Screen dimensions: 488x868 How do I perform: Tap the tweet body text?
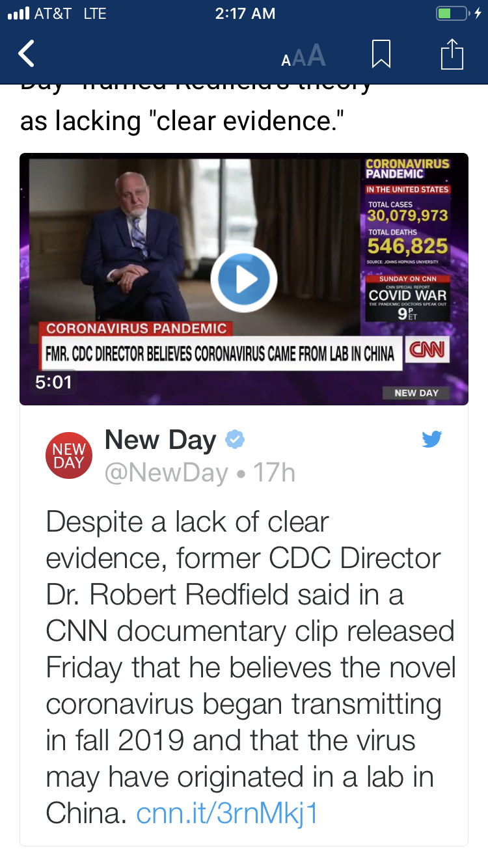tap(251, 668)
